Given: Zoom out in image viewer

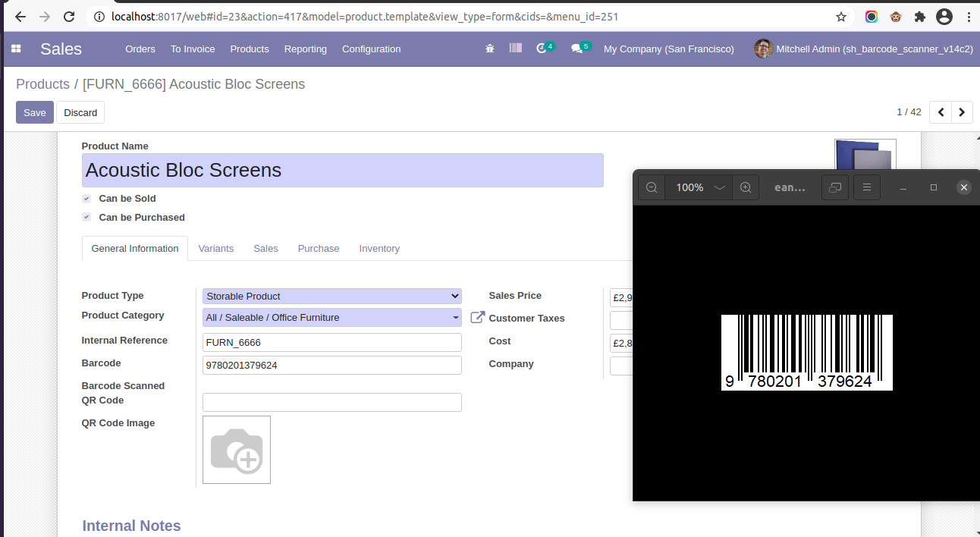Looking at the screenshot, I should 652,187.
